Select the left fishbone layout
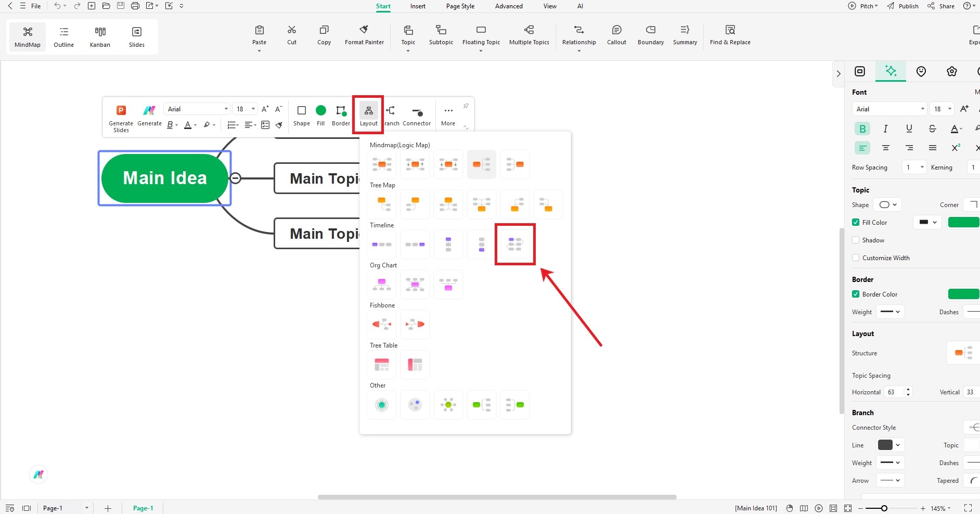The image size is (980, 514). point(382,324)
